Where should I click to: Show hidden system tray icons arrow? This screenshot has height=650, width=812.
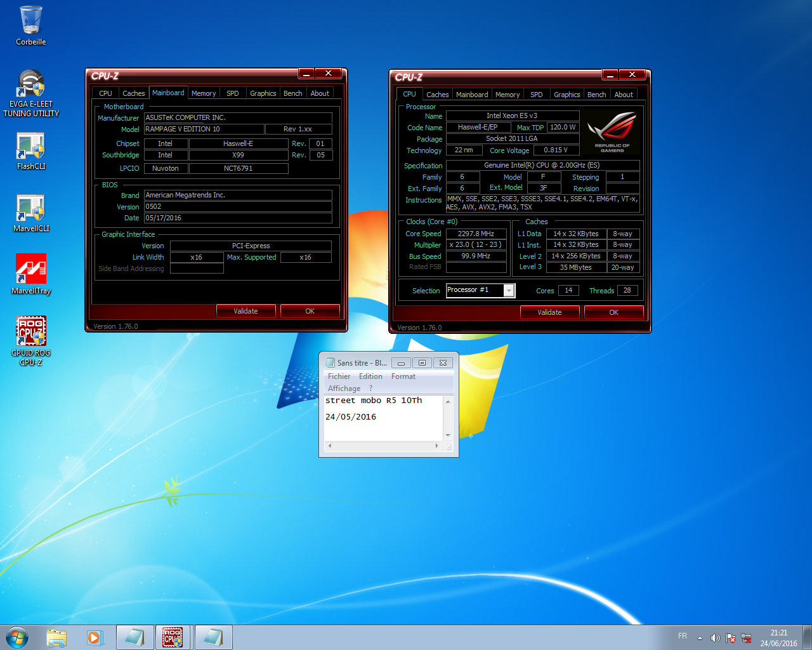700,638
